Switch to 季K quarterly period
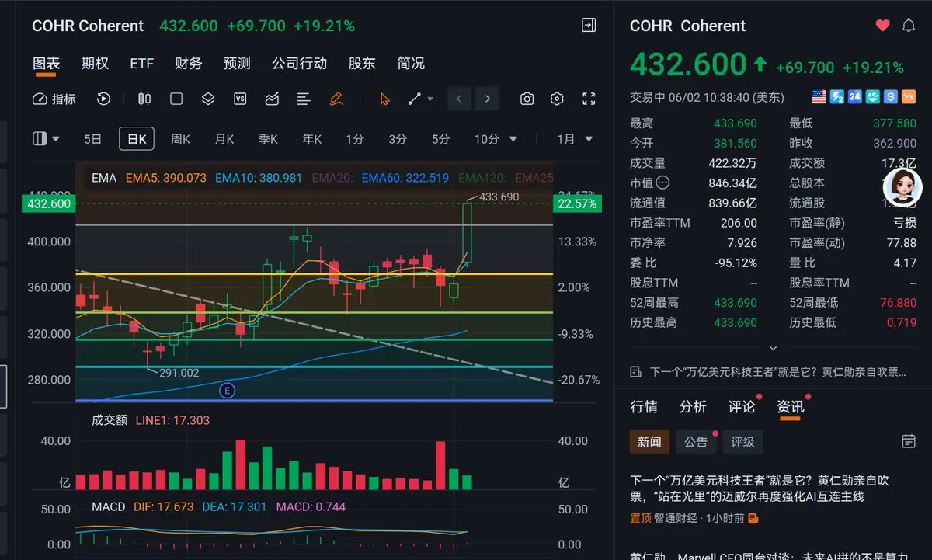Screen dimensions: 932x560 click(x=268, y=139)
